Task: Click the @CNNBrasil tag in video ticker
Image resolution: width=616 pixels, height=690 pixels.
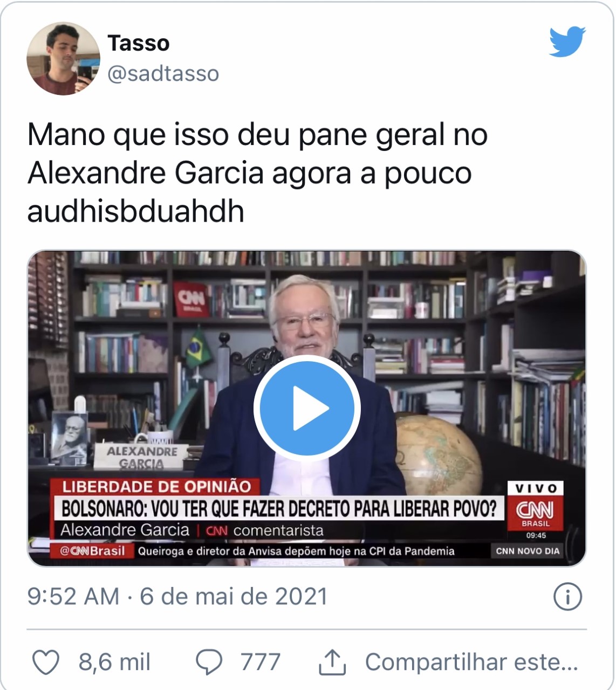Action: point(92,551)
